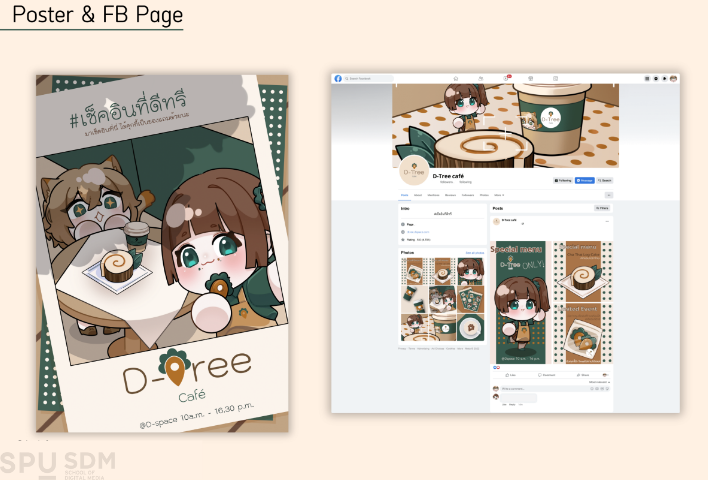Viewport: 708px width, 480px height.
Task: Open the Watch video icon with red badge
Action: pos(505,78)
